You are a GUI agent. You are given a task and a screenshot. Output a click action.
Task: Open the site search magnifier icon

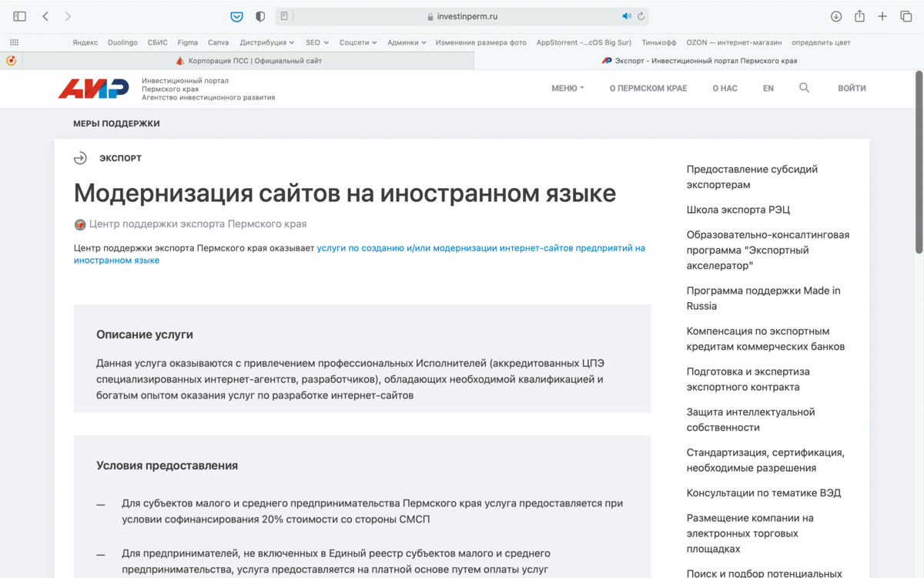pos(804,88)
